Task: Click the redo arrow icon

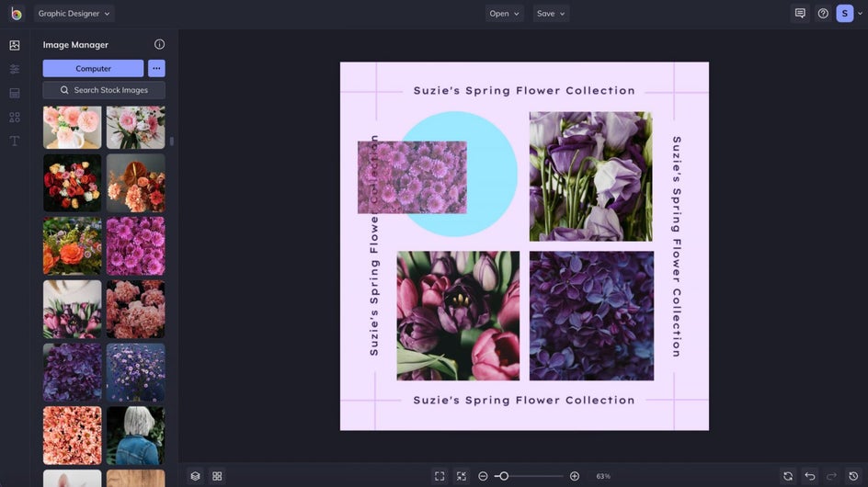Action: pyautogui.click(x=831, y=476)
